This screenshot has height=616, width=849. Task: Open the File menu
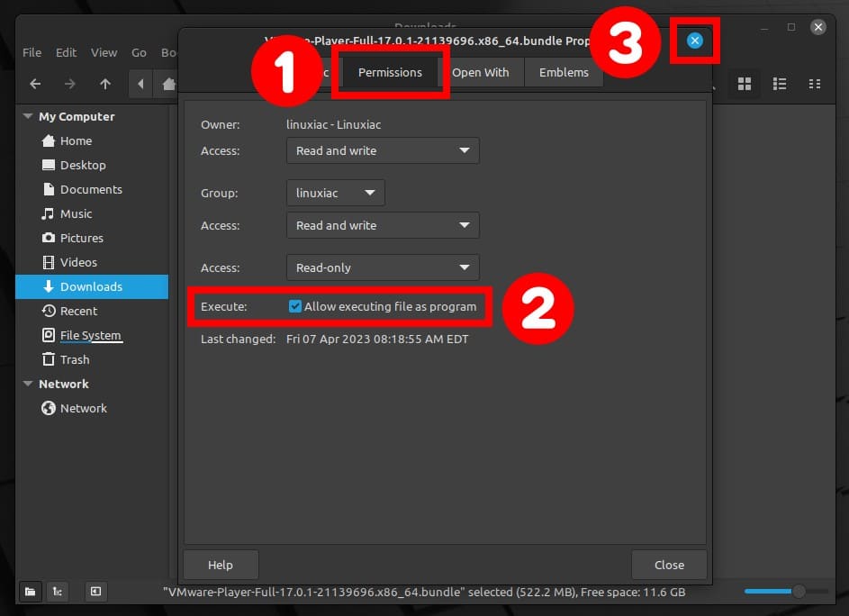click(32, 52)
